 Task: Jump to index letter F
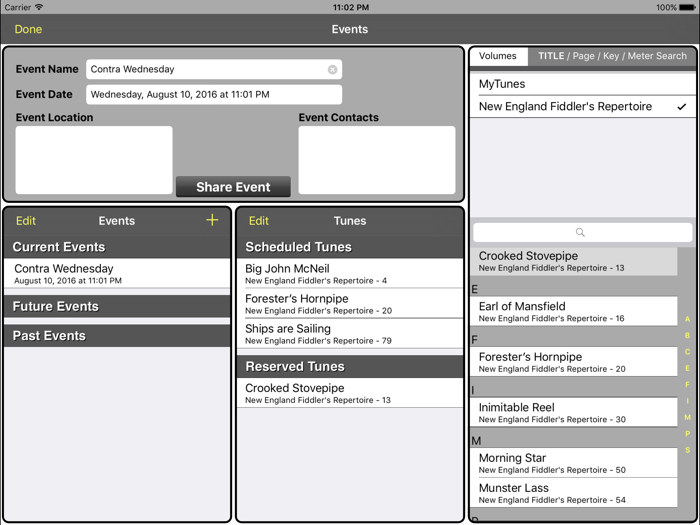[688, 384]
